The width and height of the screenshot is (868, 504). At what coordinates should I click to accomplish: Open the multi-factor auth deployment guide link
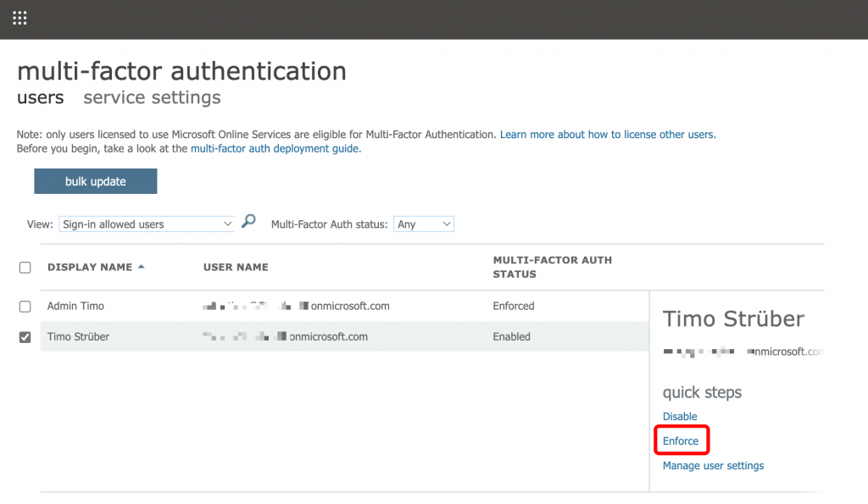pyautogui.click(x=275, y=148)
